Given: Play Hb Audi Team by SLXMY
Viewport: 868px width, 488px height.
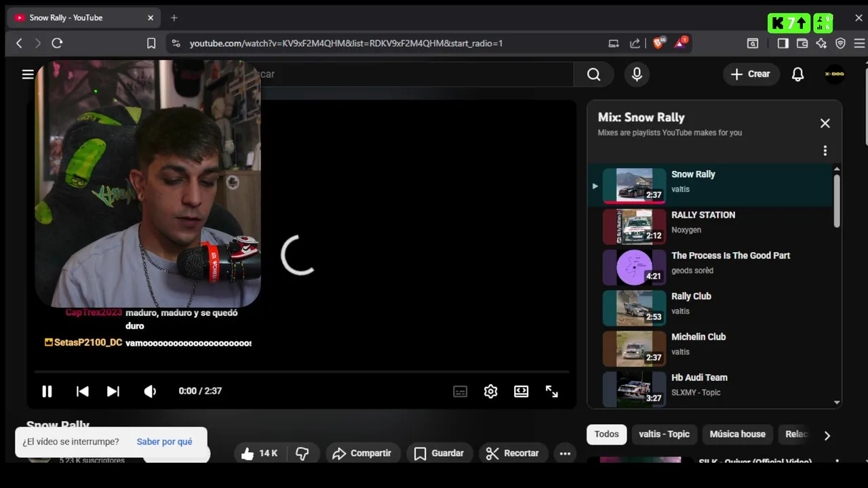Looking at the screenshot, I should (711, 389).
